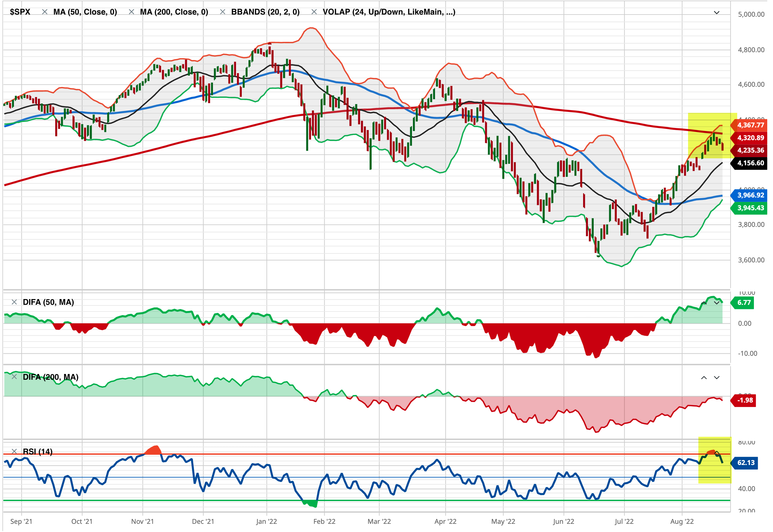Click the 62.13 RSI value tag

[745, 463]
